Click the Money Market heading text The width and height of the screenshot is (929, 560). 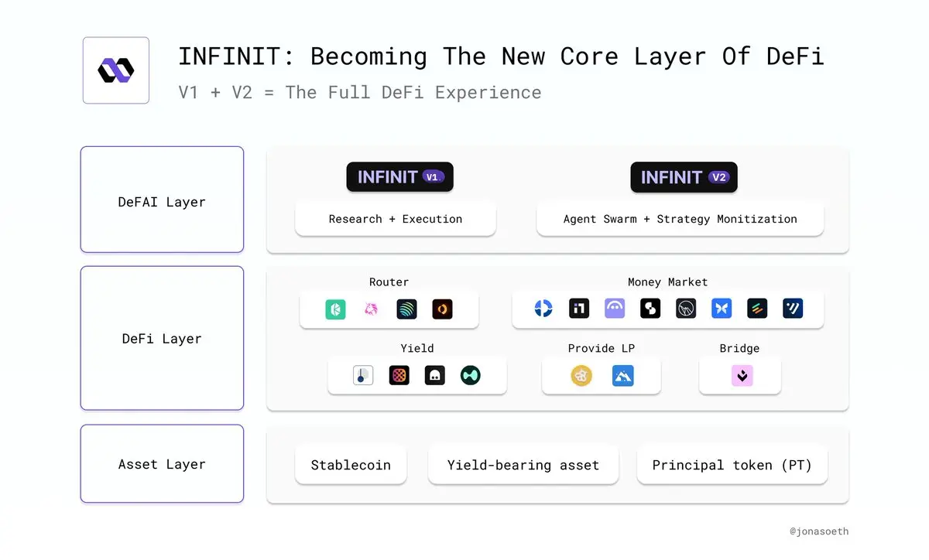pos(667,282)
